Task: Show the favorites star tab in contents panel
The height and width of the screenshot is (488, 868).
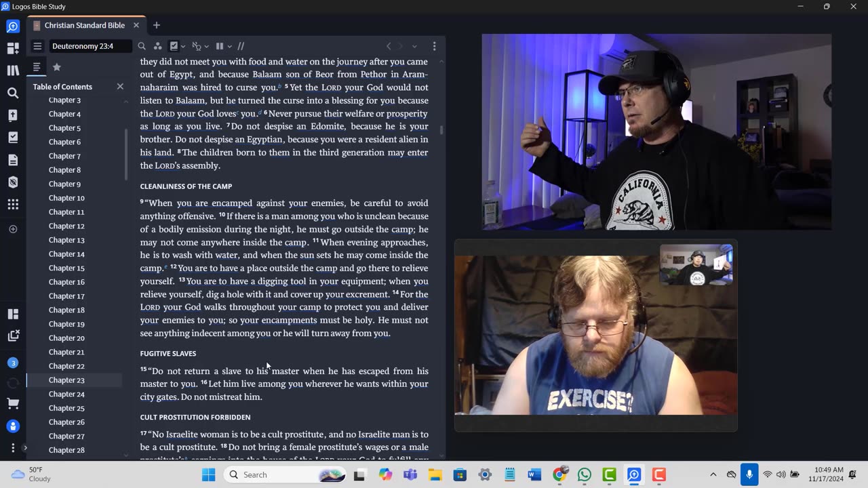Action: click(57, 67)
